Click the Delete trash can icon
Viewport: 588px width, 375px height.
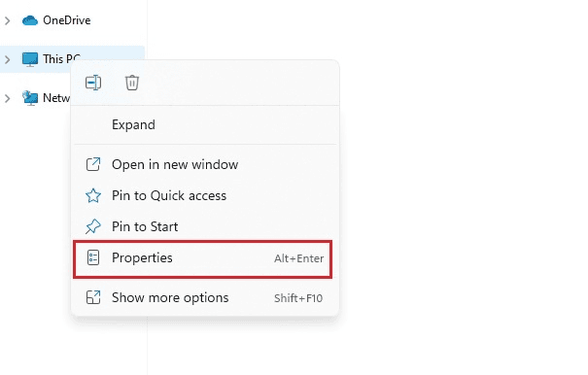click(131, 83)
